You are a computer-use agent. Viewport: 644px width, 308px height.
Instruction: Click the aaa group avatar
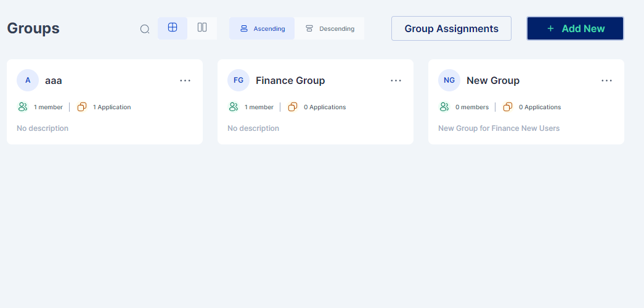28,80
